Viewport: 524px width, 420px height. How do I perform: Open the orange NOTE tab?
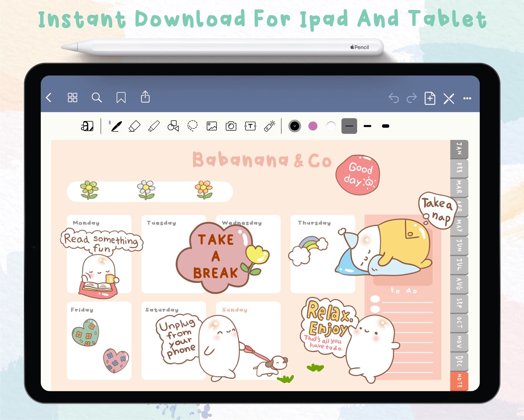(459, 381)
